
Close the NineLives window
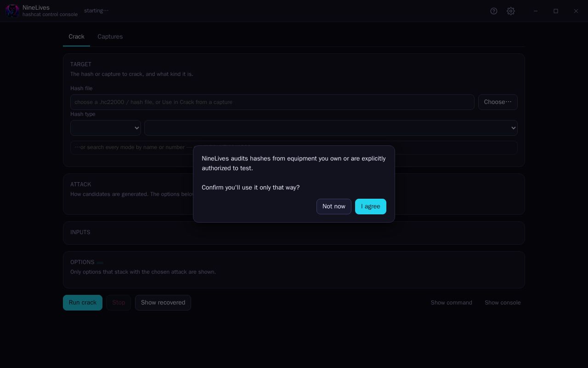point(576,11)
